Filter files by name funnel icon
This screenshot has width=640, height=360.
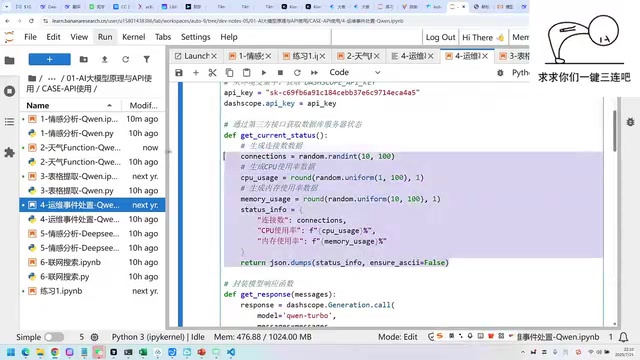click(x=147, y=60)
